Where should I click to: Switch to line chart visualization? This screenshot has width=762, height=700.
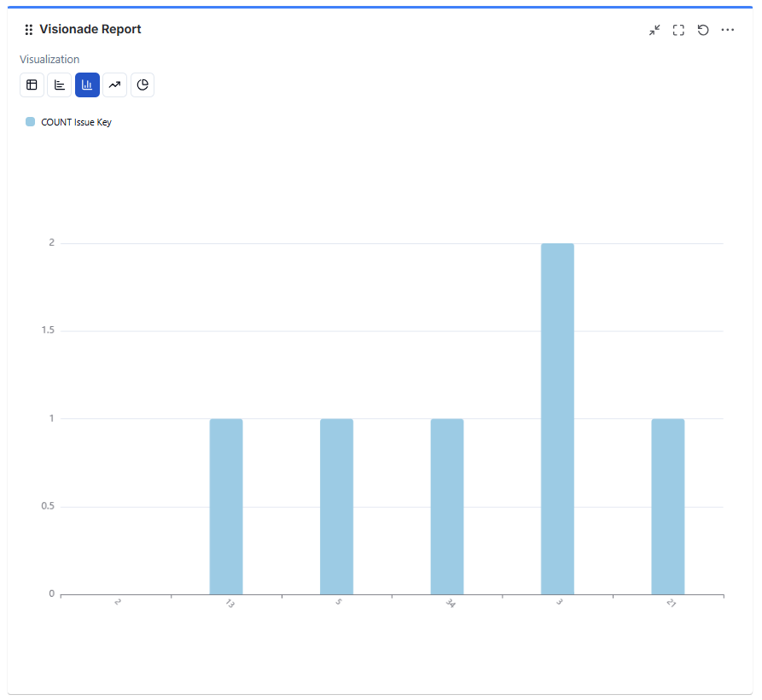tap(114, 85)
